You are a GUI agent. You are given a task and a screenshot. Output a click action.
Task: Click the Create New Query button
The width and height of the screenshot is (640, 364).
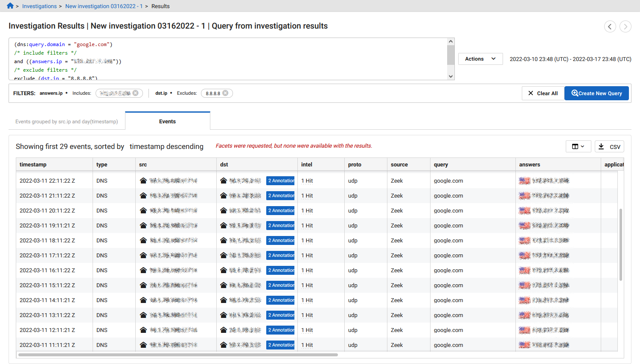[596, 93]
